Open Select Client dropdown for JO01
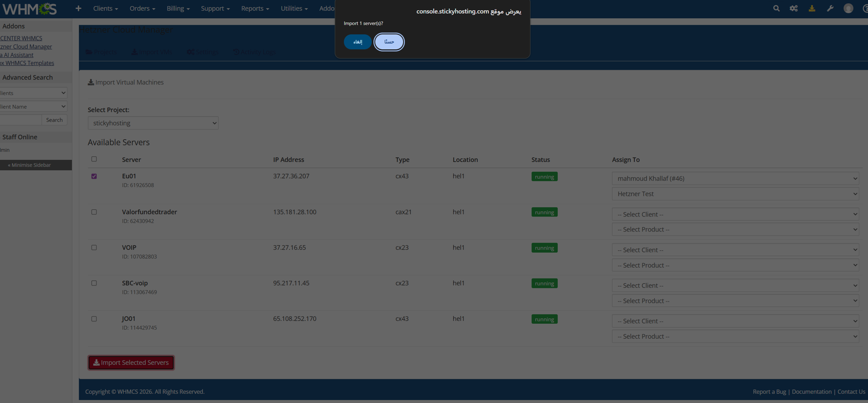 (x=735, y=321)
